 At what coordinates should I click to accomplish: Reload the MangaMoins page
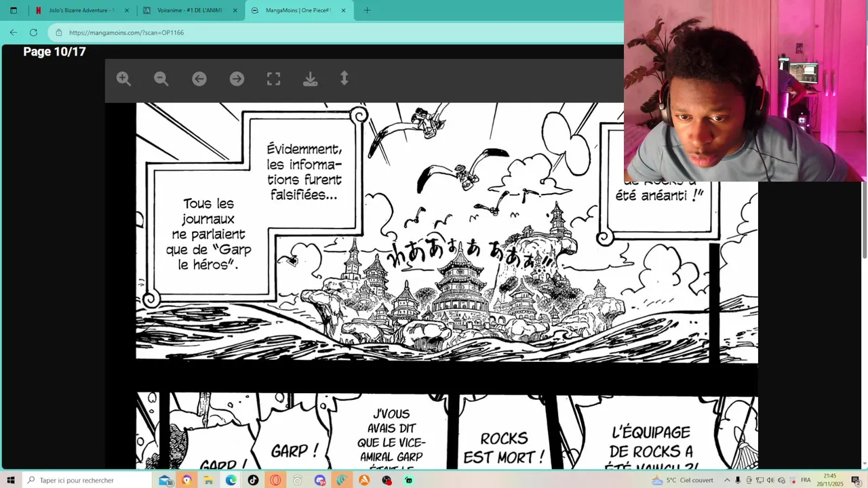pyautogui.click(x=33, y=32)
